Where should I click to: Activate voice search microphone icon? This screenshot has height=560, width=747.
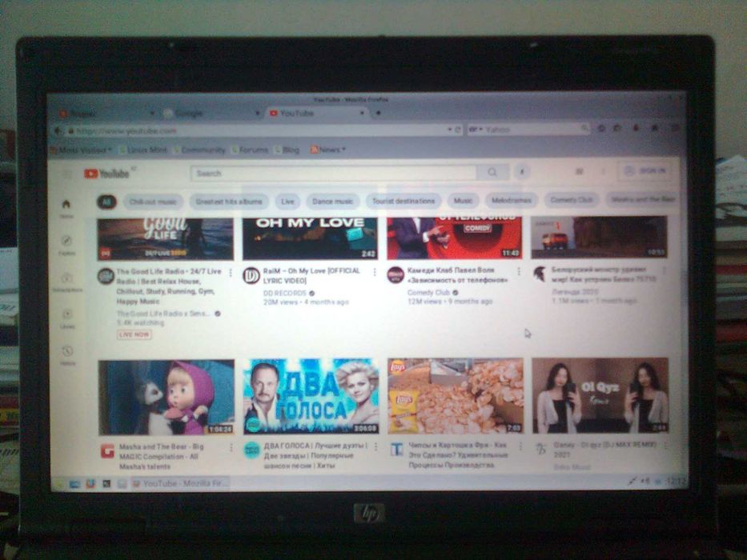(x=522, y=171)
